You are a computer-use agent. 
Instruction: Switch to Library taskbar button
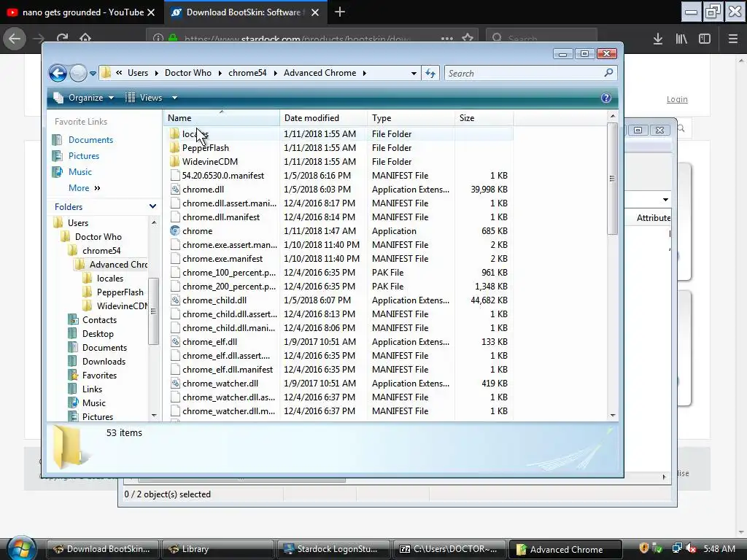point(217,549)
